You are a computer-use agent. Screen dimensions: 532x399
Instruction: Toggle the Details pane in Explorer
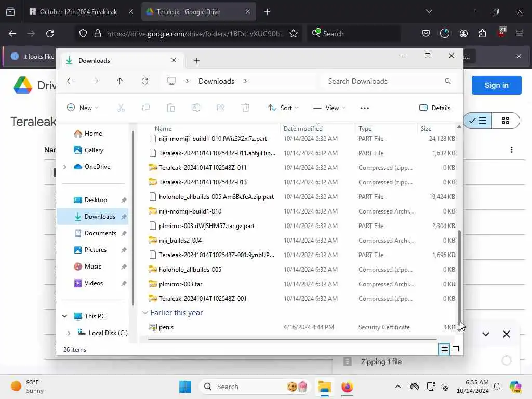pos(435,108)
